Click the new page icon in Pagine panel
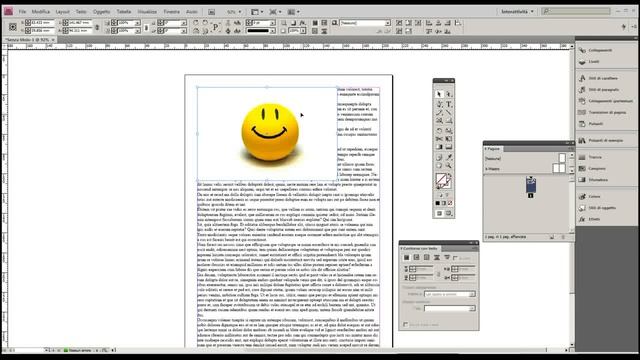 (552, 237)
